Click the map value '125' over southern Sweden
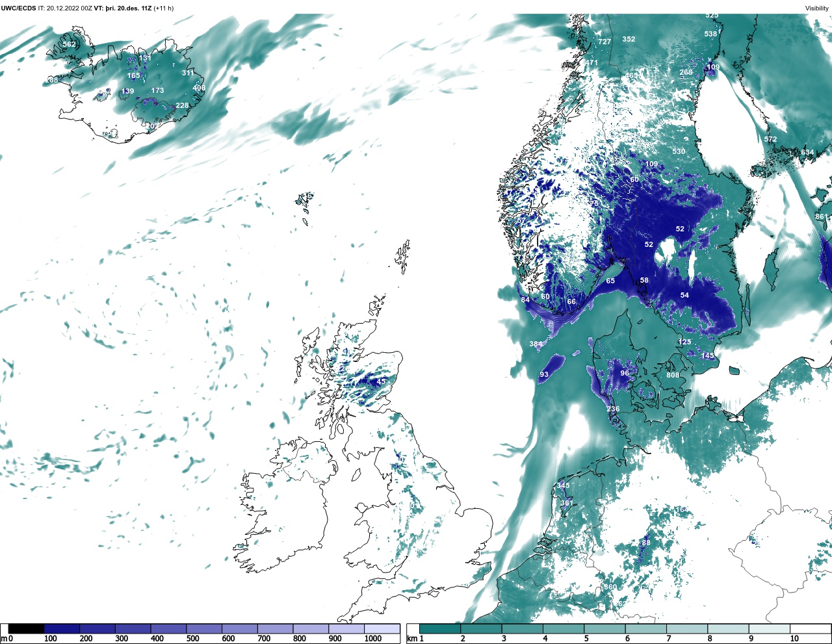Screen dimensions: 832x644 coord(685,342)
